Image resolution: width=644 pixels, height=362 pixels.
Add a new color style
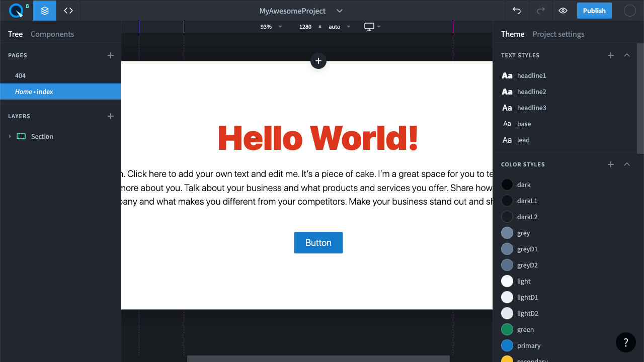(611, 164)
